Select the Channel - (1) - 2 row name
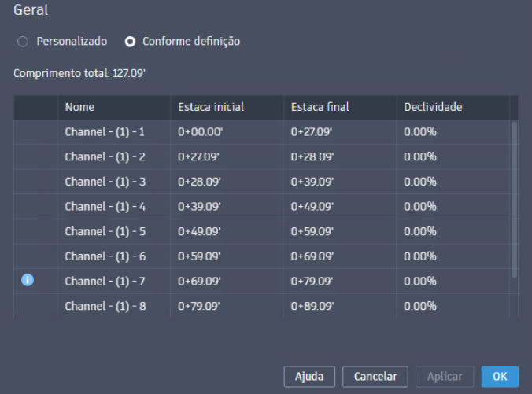The height and width of the screenshot is (394, 532). 105,156
